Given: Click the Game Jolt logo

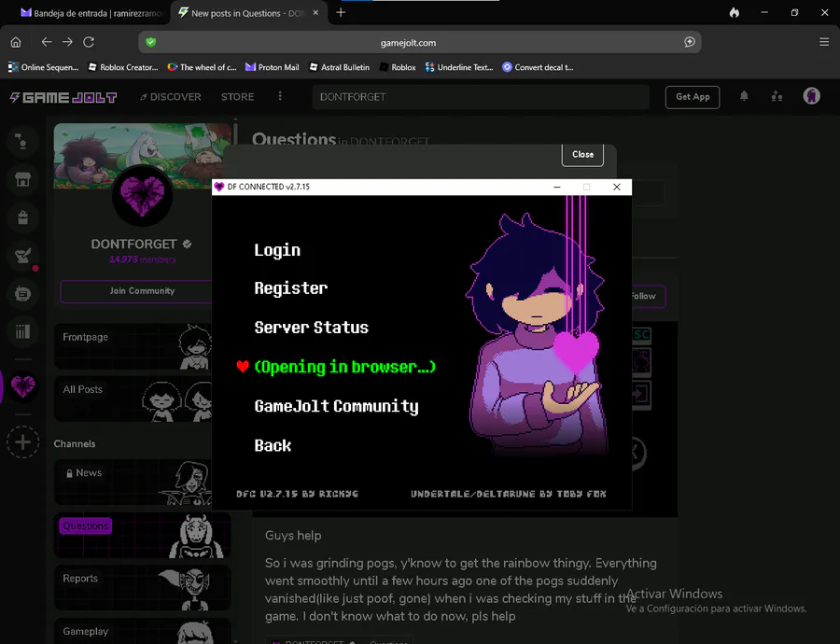Looking at the screenshot, I should tap(63, 97).
